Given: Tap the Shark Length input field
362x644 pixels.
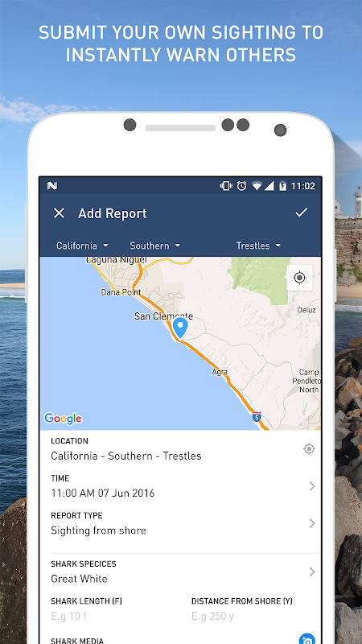Looking at the screenshot, I should coord(115,616).
